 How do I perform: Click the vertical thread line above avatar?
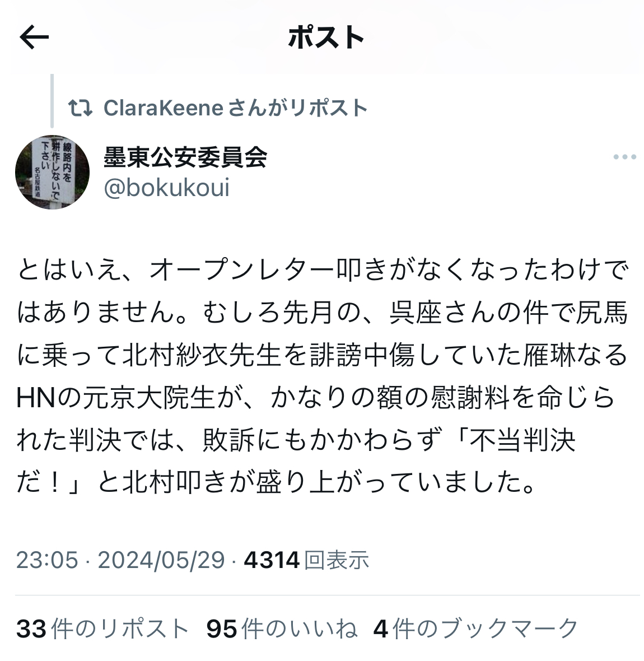(x=52, y=101)
